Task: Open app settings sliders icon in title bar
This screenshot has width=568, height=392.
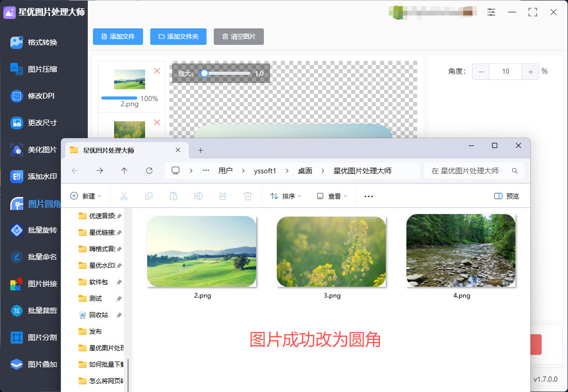Action: [x=491, y=12]
